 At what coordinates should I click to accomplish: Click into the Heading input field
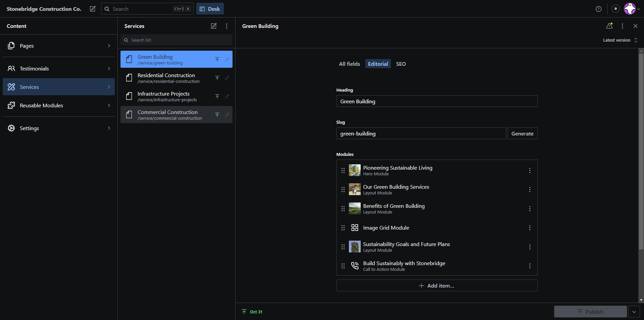tap(437, 101)
